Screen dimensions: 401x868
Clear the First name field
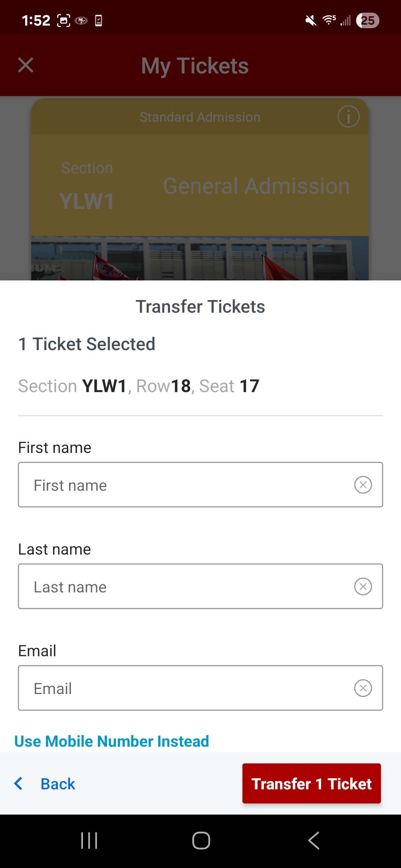tap(363, 485)
